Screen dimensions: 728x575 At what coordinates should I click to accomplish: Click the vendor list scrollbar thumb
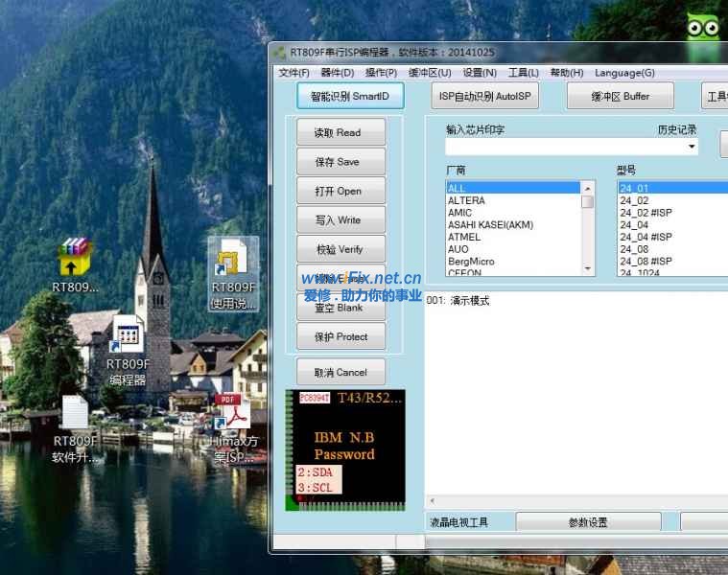588,201
